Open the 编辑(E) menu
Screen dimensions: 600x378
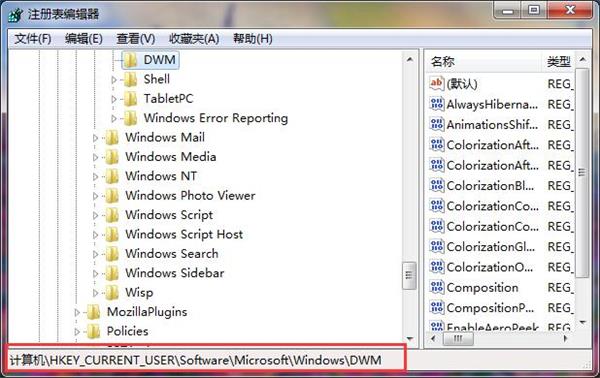point(83,39)
